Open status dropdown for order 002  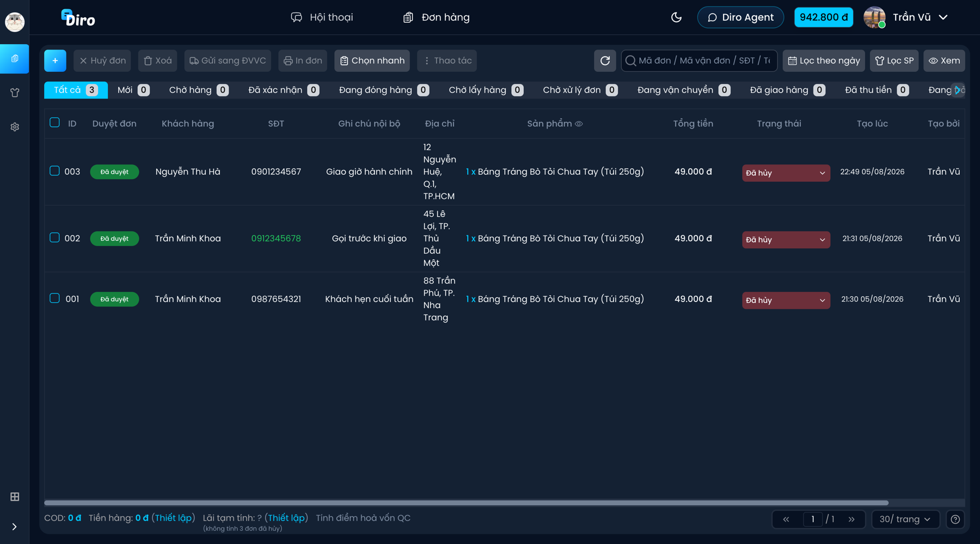pos(786,240)
